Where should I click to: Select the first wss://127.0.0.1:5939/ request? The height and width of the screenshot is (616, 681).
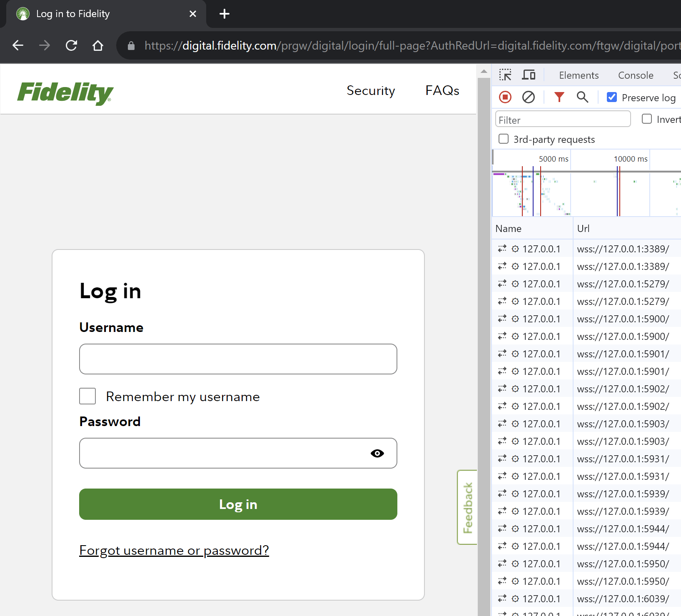(x=586, y=494)
